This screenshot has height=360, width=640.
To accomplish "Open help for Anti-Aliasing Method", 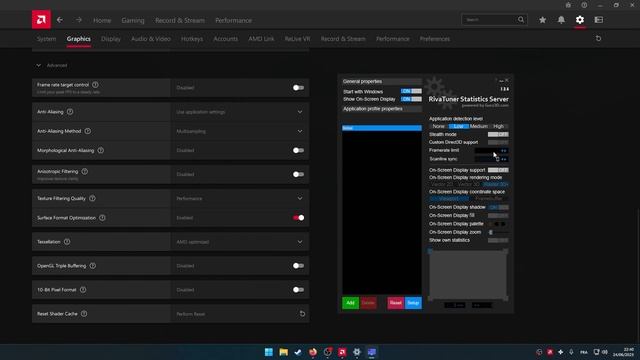I will (88, 131).
